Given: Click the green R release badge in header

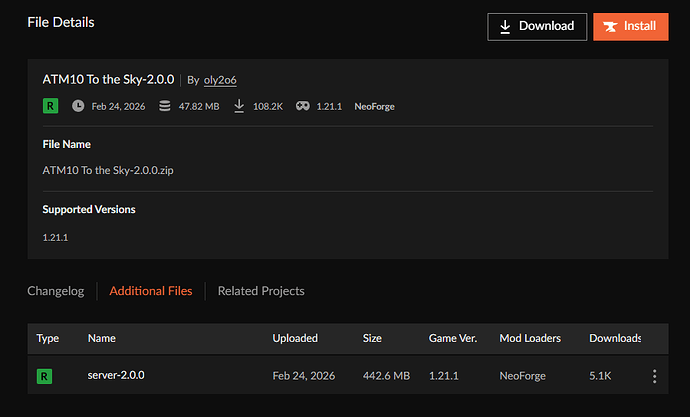Looking at the screenshot, I should 50,106.
